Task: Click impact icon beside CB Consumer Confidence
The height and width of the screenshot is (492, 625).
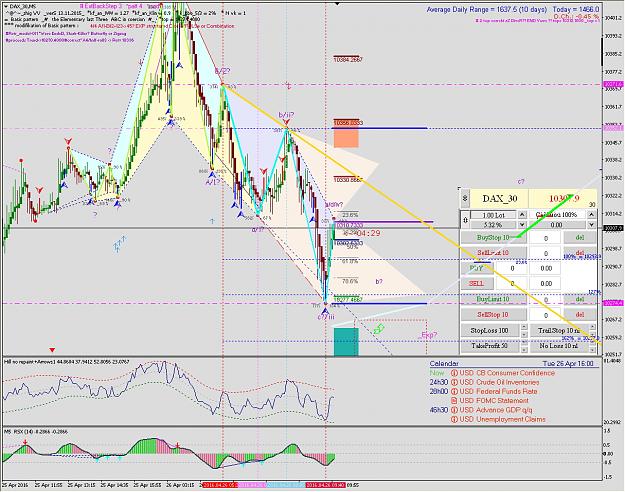Action: pos(454,373)
